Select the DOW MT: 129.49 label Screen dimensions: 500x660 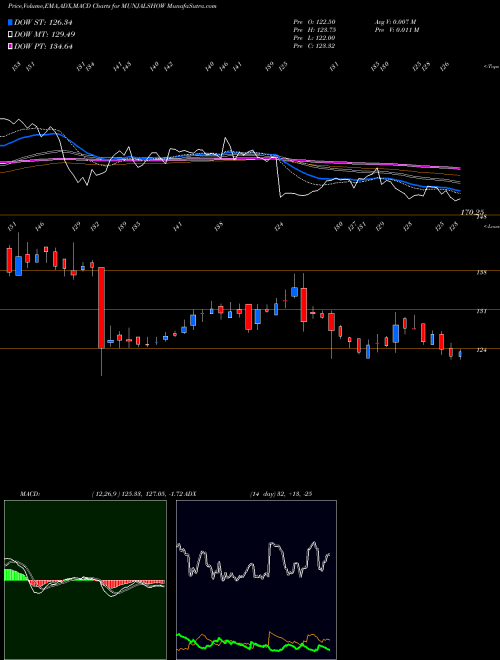point(45,35)
